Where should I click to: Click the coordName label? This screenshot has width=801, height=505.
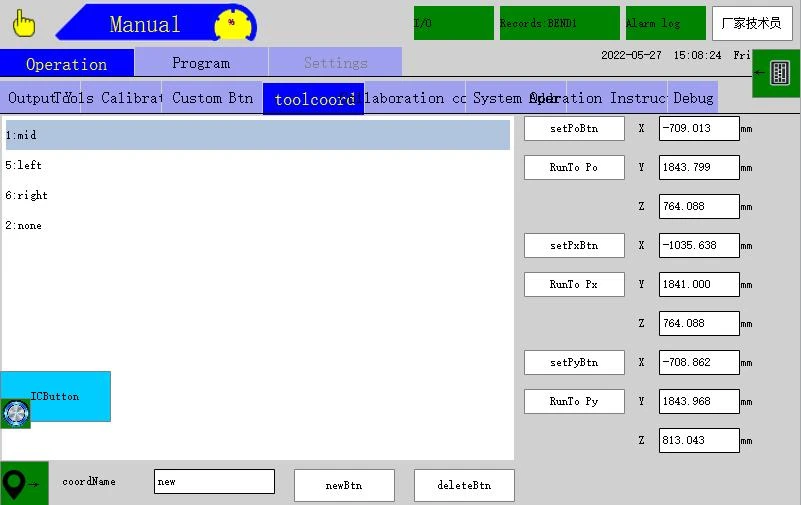tap(89, 482)
